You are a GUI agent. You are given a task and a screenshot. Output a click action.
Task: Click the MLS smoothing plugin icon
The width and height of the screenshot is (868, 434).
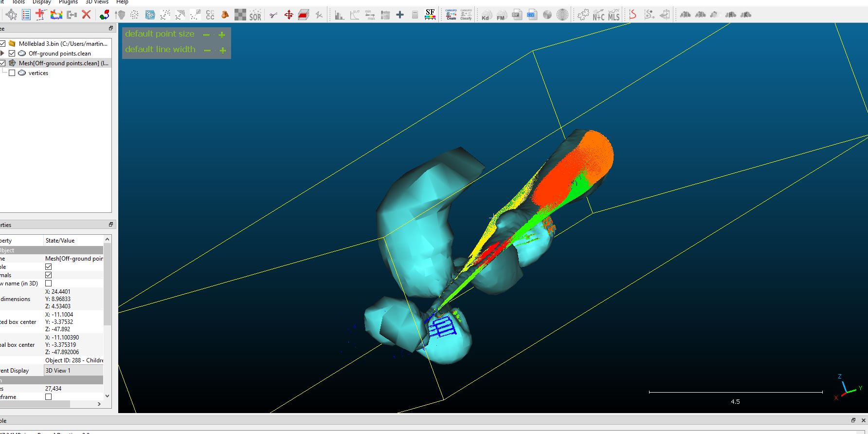(x=614, y=15)
